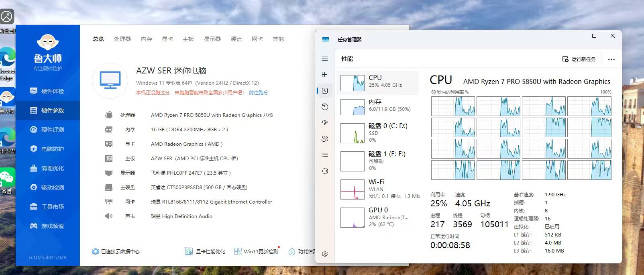Screen dimensions: 644x275
Task: Open 显卡性能优化 tool
Action: tap(205, 252)
